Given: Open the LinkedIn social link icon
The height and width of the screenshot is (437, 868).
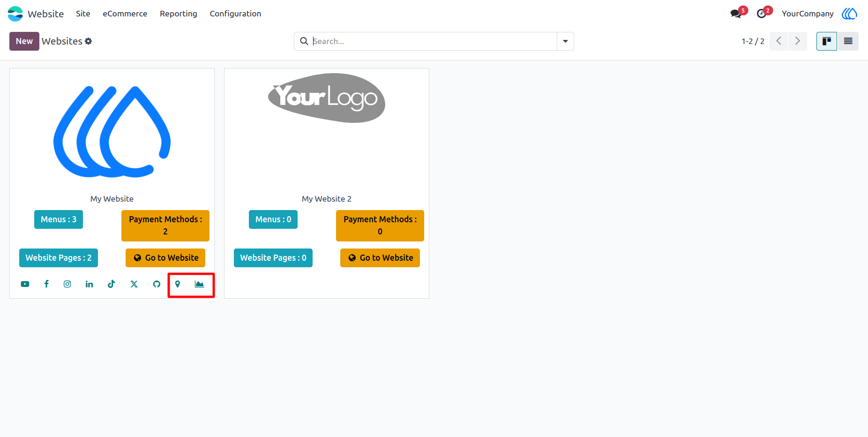Looking at the screenshot, I should click(89, 284).
